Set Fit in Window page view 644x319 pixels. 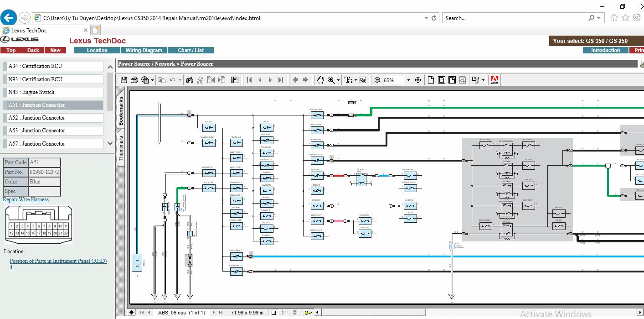441,80
